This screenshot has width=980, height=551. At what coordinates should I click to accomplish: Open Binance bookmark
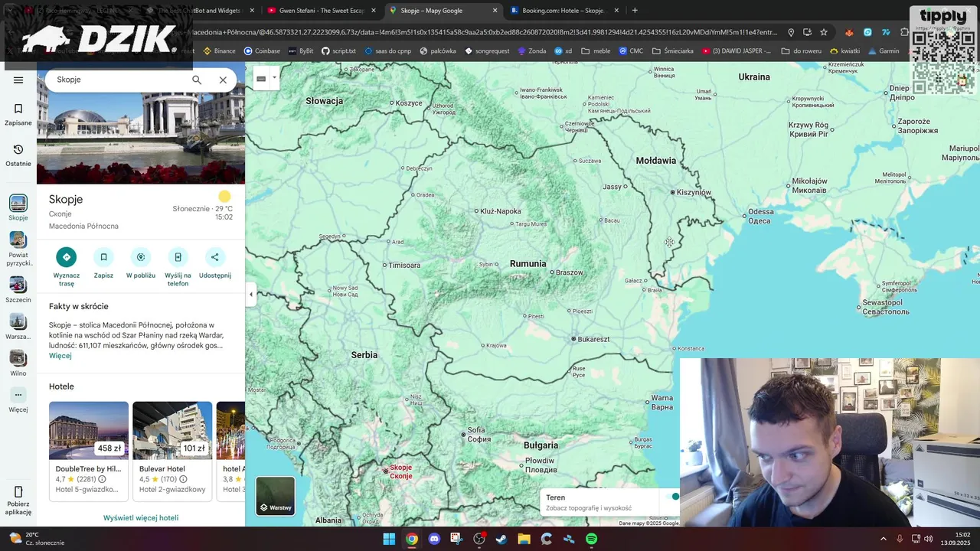219,51
